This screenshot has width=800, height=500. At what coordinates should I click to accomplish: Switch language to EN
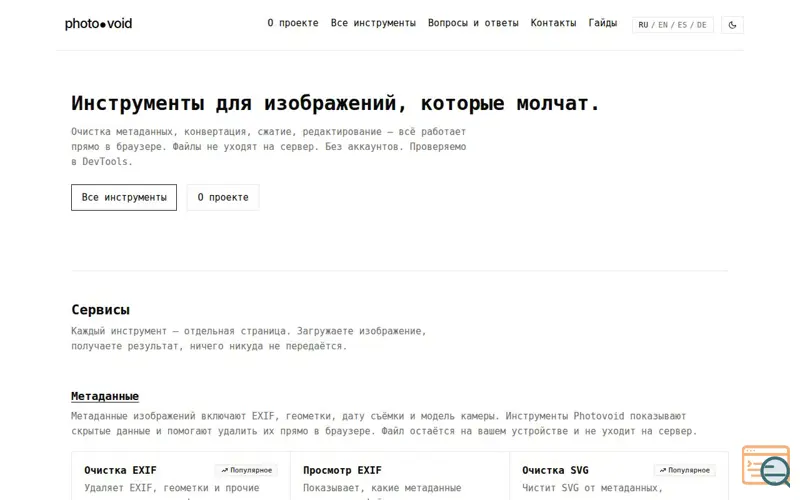(663, 25)
